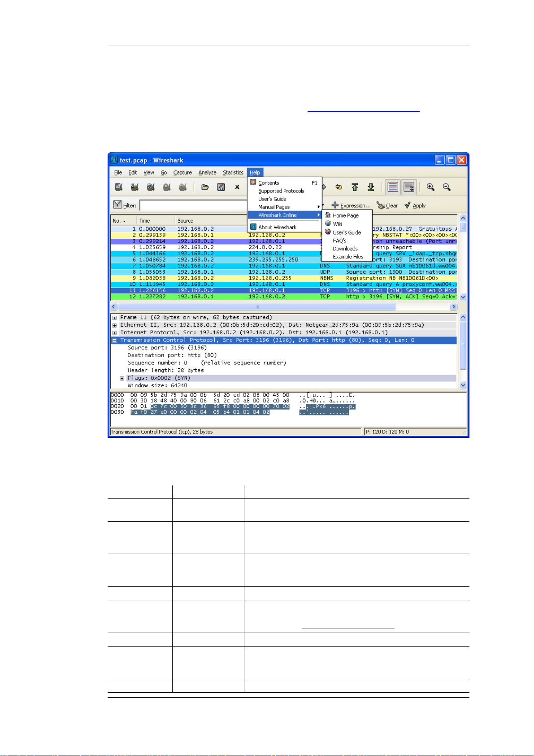Toggle Auto Scroll in live capture button
This screenshot has height=756, width=534.
coord(409,187)
